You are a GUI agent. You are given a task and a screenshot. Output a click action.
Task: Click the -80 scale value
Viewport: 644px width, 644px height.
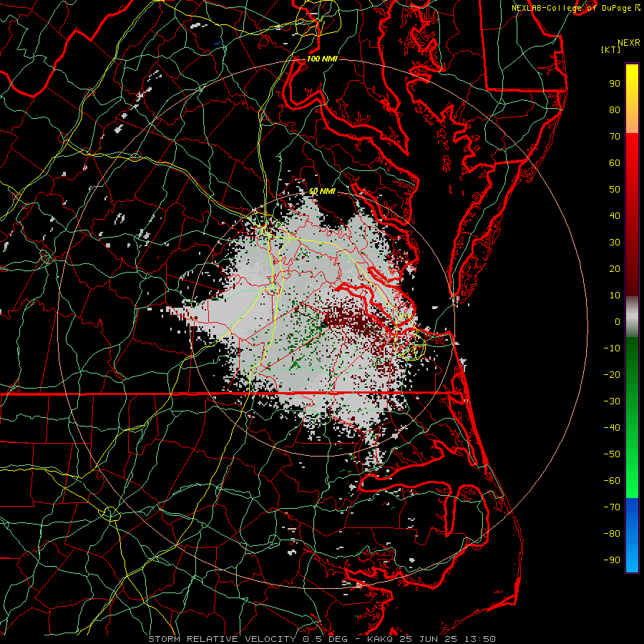(x=612, y=534)
